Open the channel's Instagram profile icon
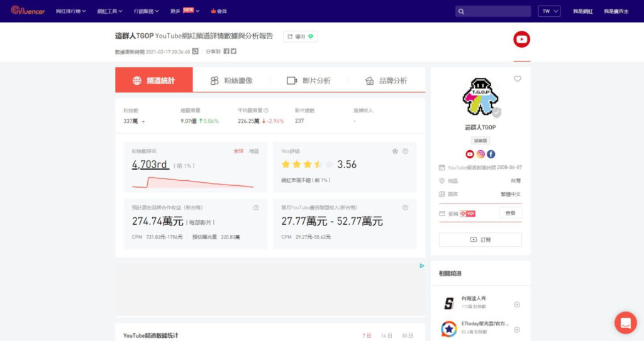Image resolution: width=644 pixels, height=341 pixels. pos(480,154)
